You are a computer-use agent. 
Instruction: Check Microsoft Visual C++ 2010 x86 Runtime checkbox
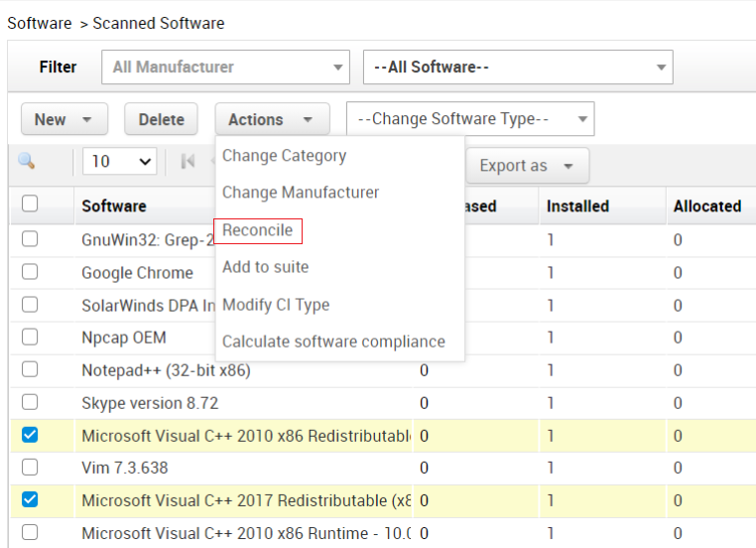(x=30, y=532)
